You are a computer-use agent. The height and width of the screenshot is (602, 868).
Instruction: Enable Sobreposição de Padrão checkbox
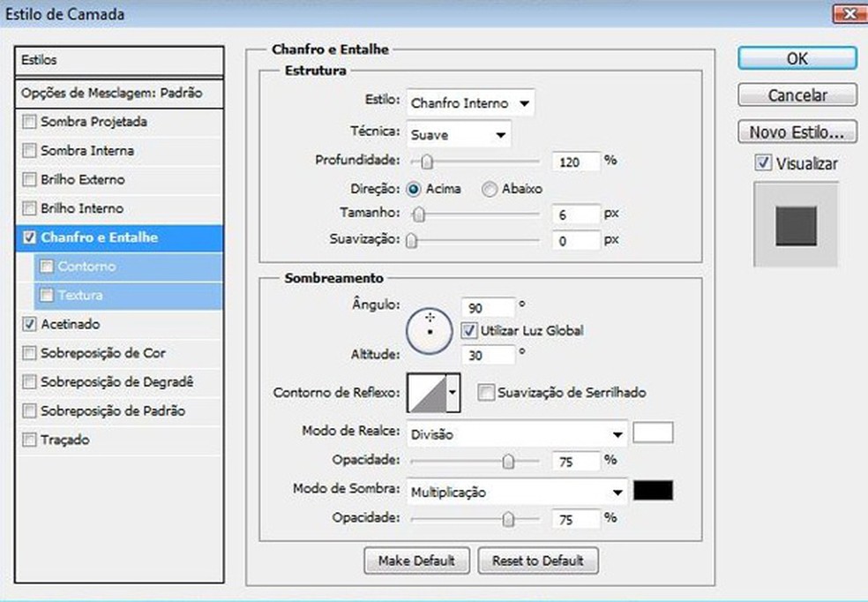[x=29, y=411]
